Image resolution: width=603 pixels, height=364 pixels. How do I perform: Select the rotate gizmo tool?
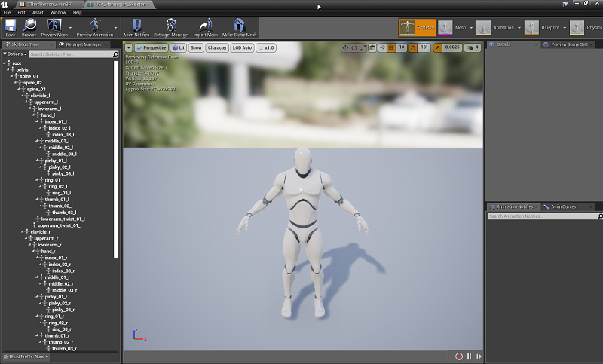pos(354,48)
